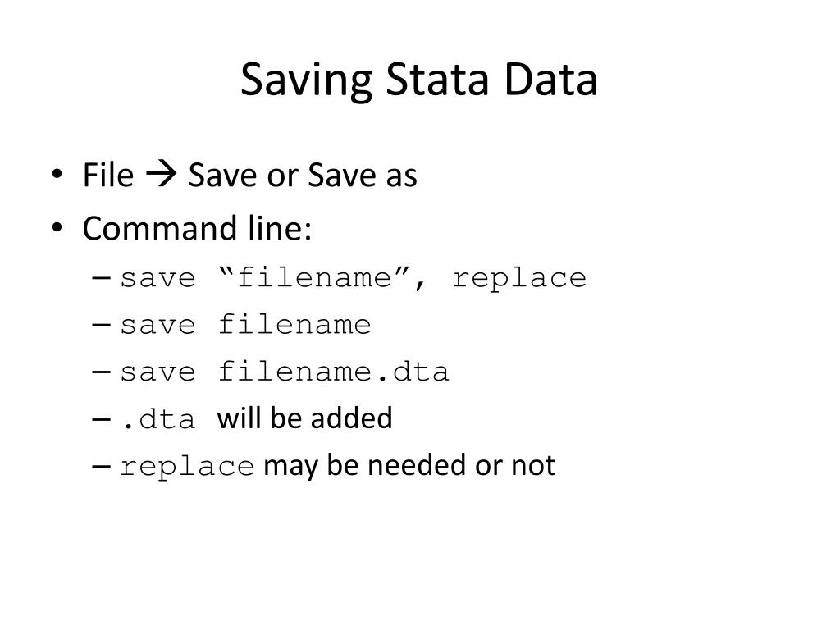Click the .dta code text in fourth sub-item
The image size is (840, 630).
point(157,419)
